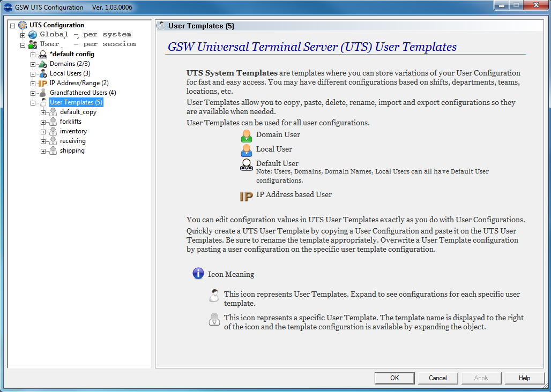The width and height of the screenshot is (551, 392).
Task: Select receiving template label
Action: [x=73, y=141]
